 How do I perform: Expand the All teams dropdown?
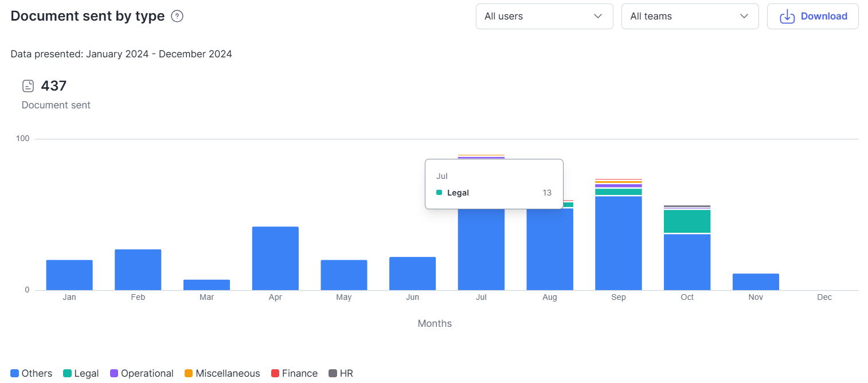(x=690, y=16)
